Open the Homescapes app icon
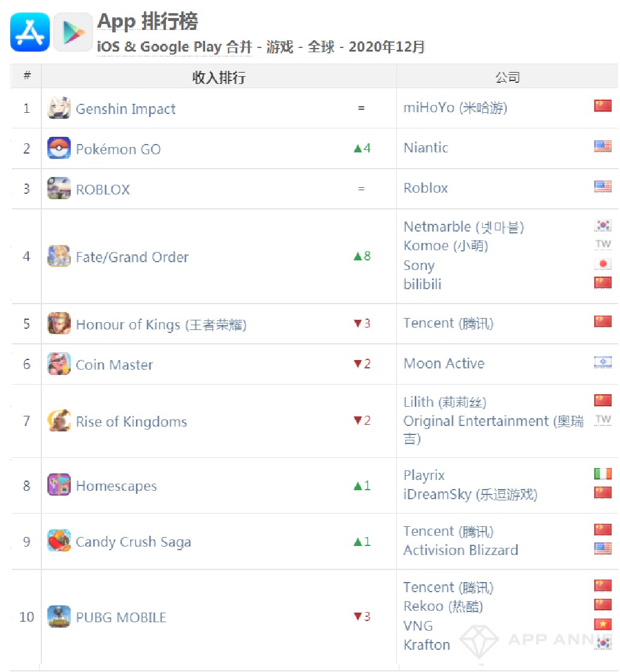Viewport: 620px width, 672px height. pos(59,485)
